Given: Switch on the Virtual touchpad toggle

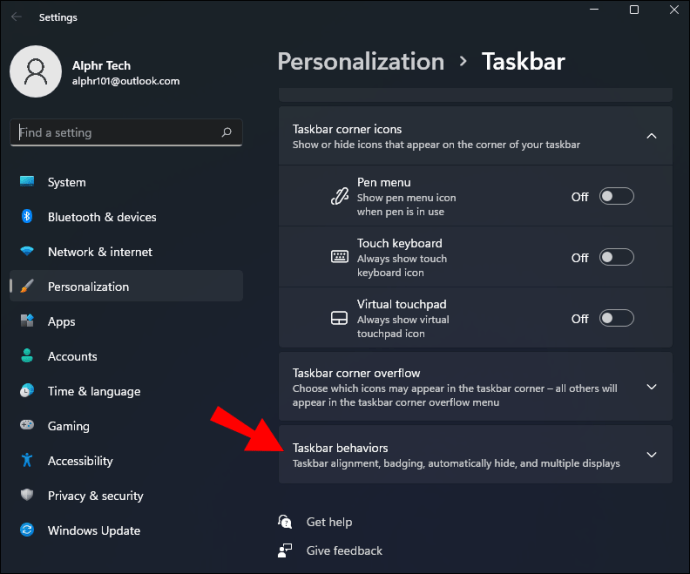Looking at the screenshot, I should click(616, 318).
